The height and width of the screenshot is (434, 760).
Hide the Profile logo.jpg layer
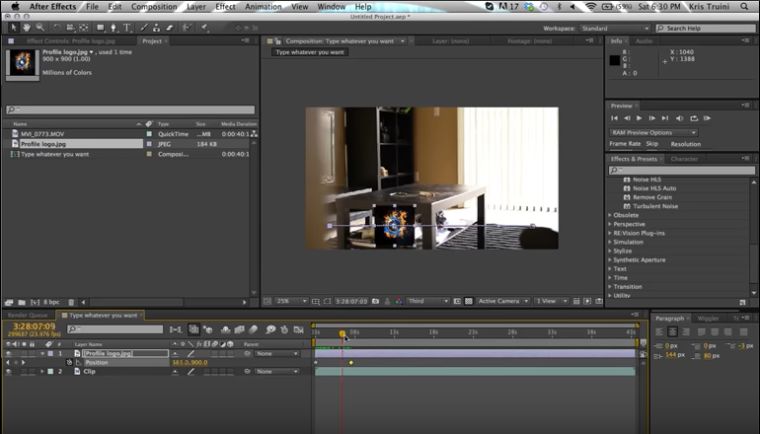coord(8,353)
